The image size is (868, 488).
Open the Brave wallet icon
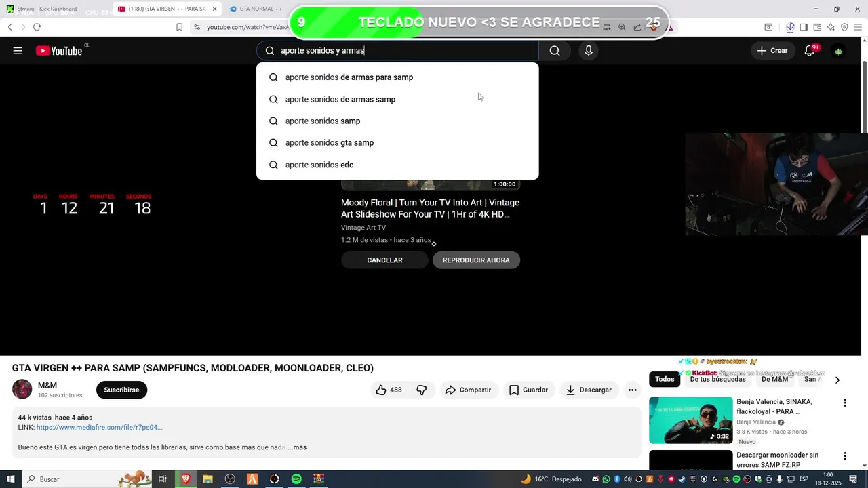click(817, 27)
